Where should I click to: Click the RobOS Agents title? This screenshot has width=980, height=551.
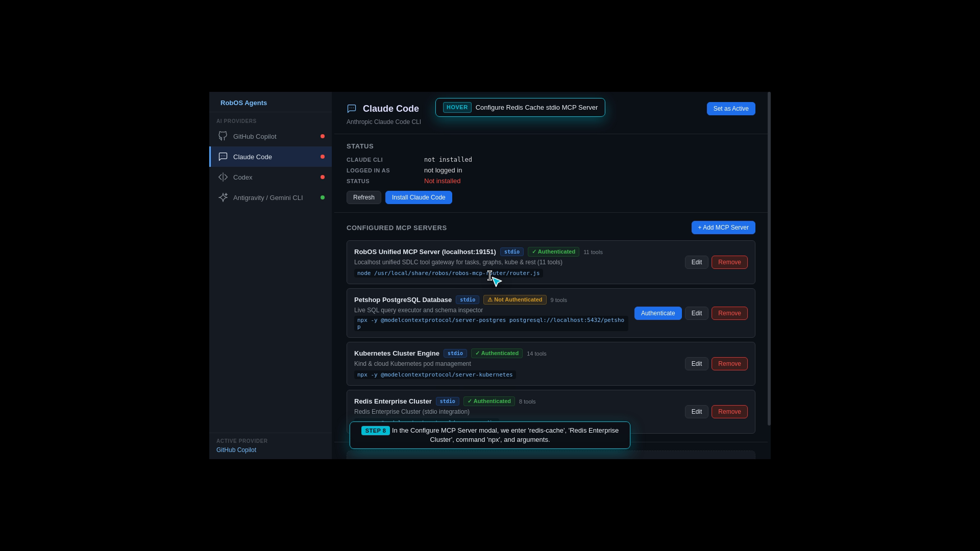[x=243, y=103]
